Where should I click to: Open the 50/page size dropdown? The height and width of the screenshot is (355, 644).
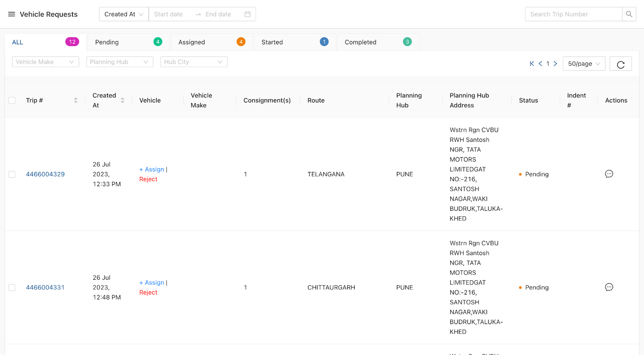(584, 64)
